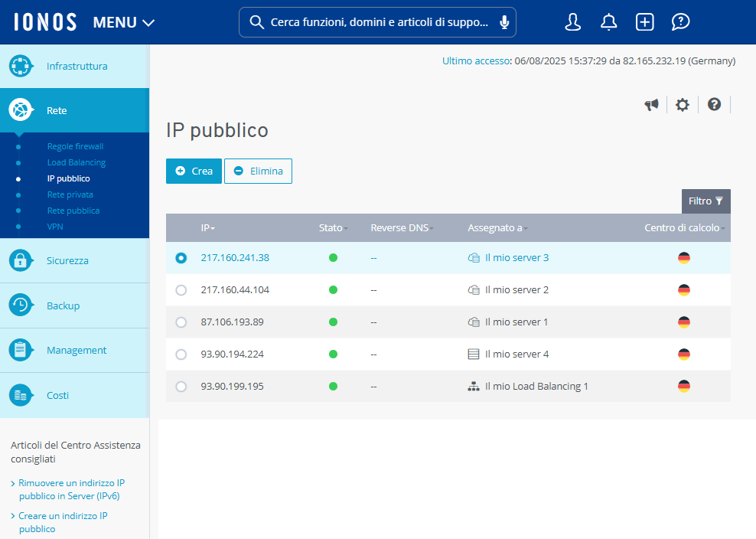
Task: Sort by the Centro di calcolo column
Action: pos(684,227)
